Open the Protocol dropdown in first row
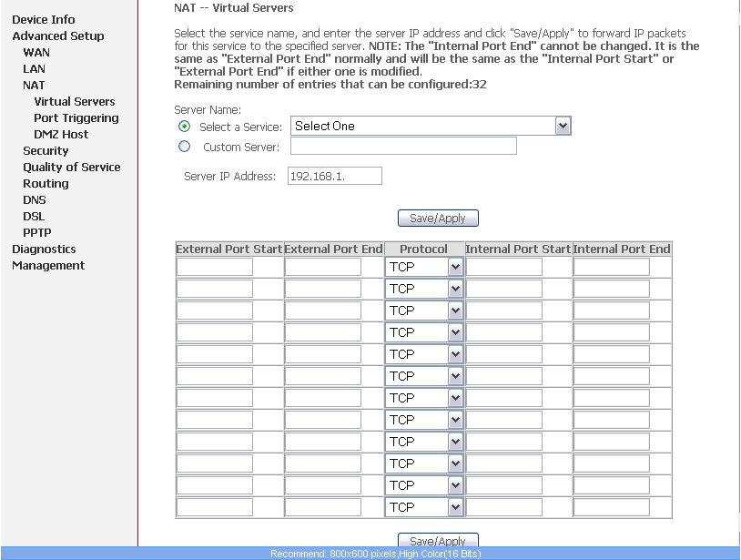741x560 pixels. [425, 267]
